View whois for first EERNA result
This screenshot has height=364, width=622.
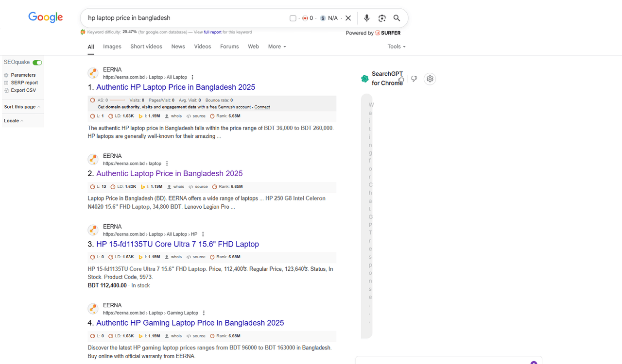(x=173, y=116)
